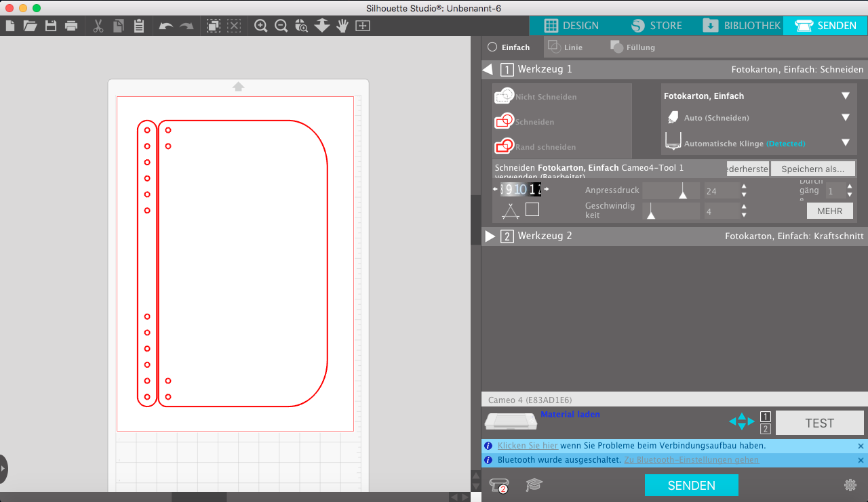Paste from clipboard icon

pyautogui.click(x=139, y=26)
